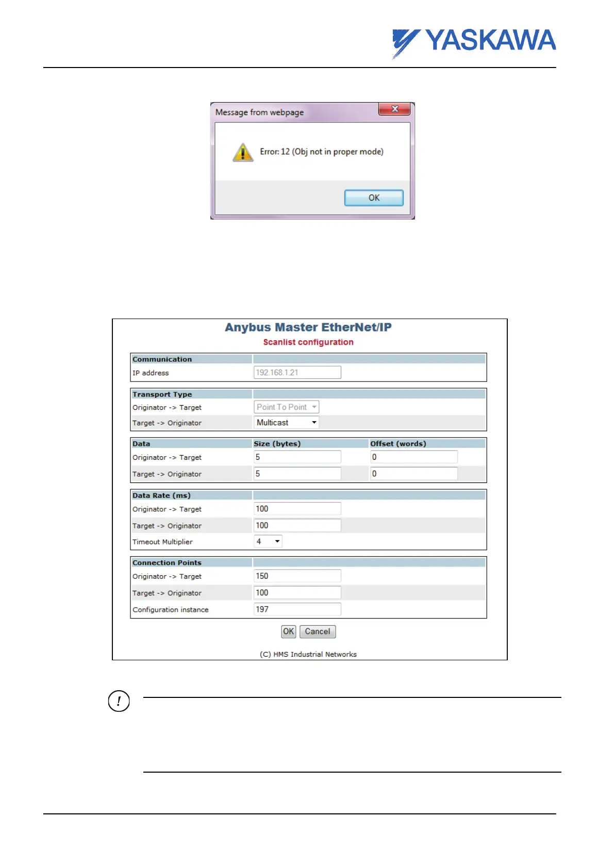Open the Point To Point transport dropdown

point(287,407)
